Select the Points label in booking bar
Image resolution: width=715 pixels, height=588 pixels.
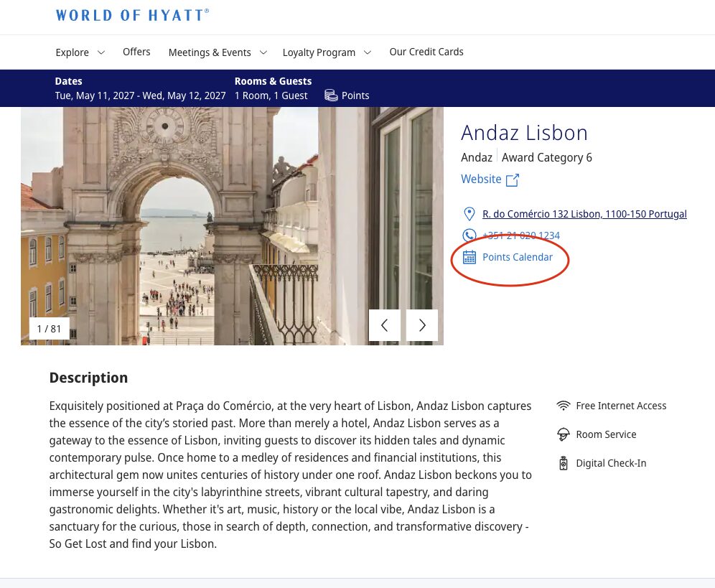(355, 95)
